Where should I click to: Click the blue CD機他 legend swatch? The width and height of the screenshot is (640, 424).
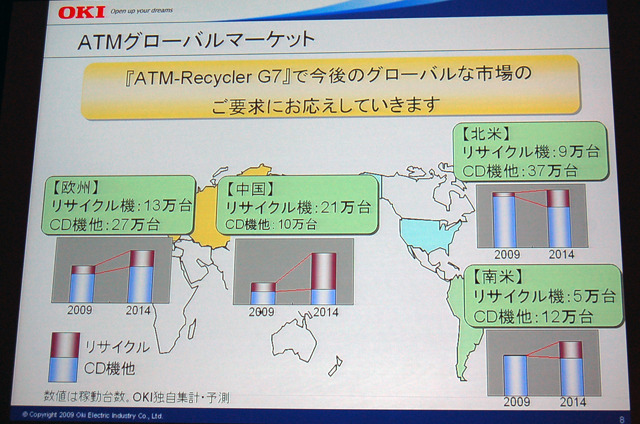click(x=64, y=370)
